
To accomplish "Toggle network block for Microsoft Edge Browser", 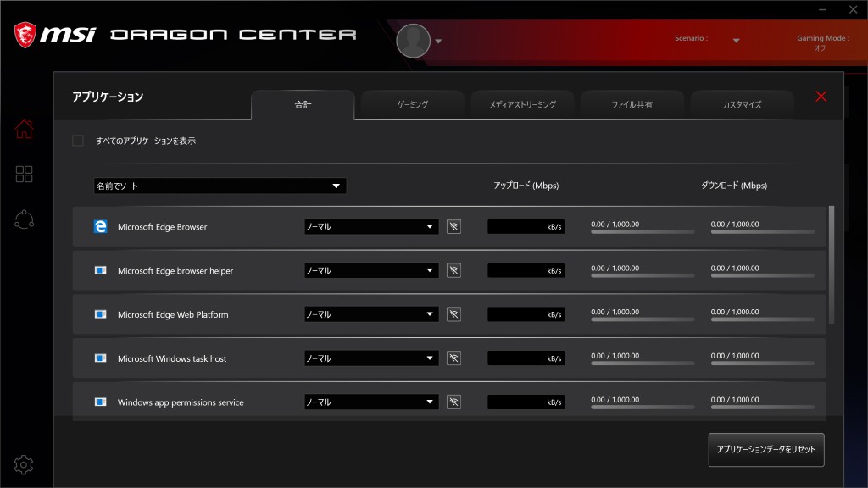I will point(454,226).
